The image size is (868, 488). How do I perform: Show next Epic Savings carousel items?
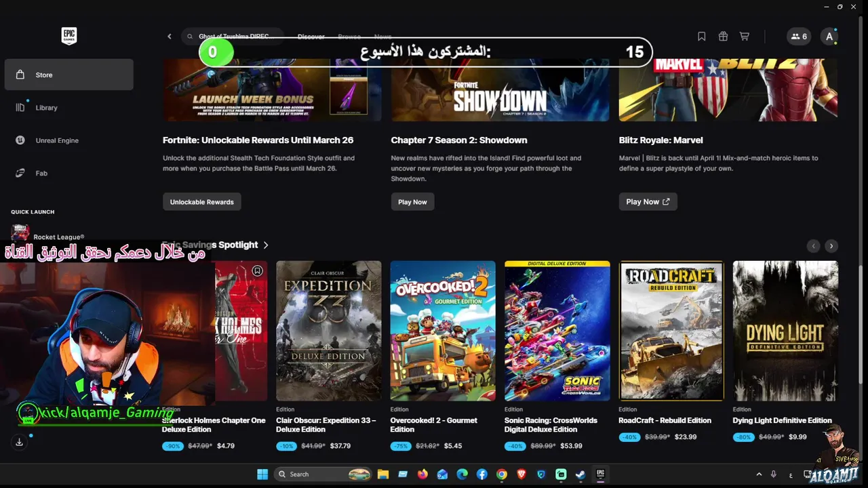[x=831, y=246]
